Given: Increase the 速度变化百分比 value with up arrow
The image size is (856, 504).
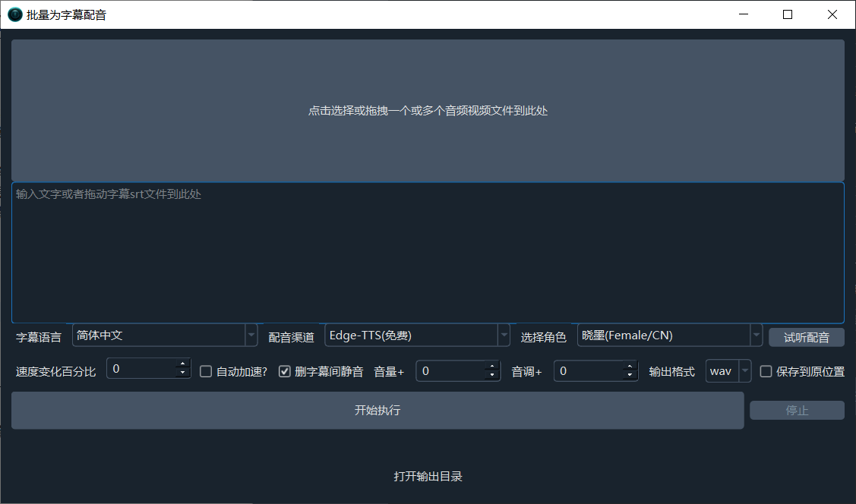Looking at the screenshot, I should (182, 364).
